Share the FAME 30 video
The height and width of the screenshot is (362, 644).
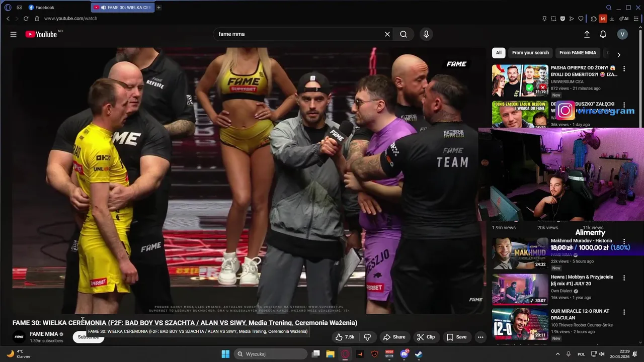click(394, 337)
